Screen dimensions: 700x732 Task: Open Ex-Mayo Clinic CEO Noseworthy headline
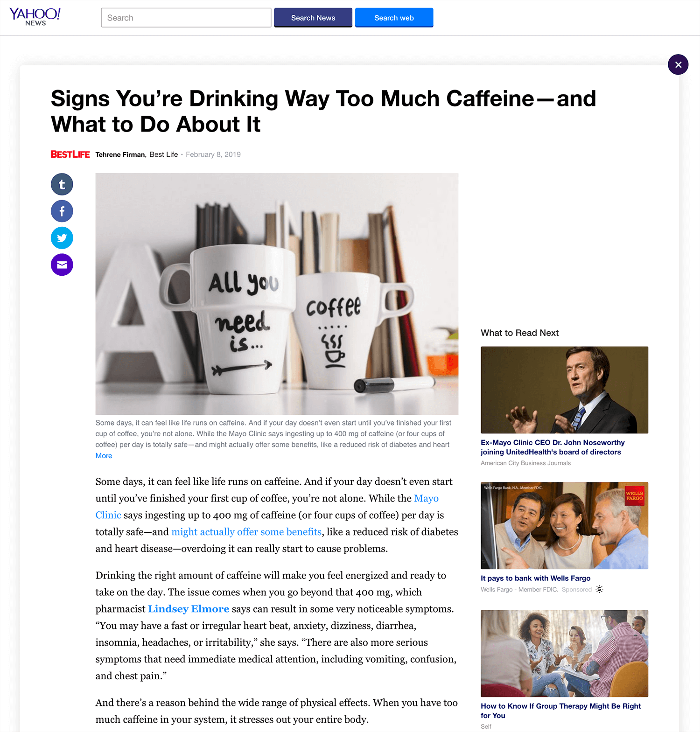(x=553, y=447)
